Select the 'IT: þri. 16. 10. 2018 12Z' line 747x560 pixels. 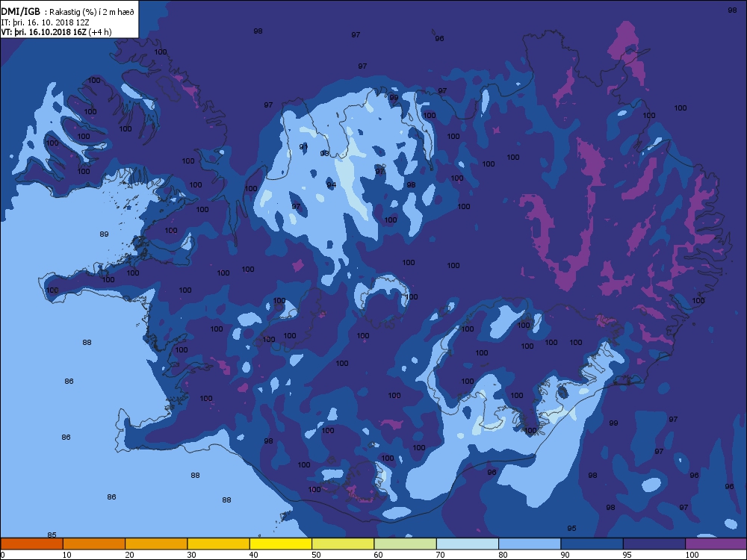[x=46, y=22]
